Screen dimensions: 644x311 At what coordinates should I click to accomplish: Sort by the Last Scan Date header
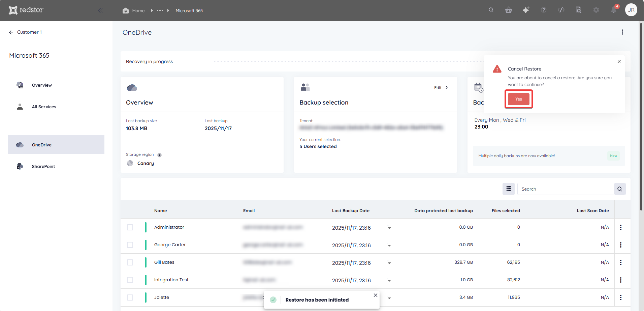[x=593, y=210]
